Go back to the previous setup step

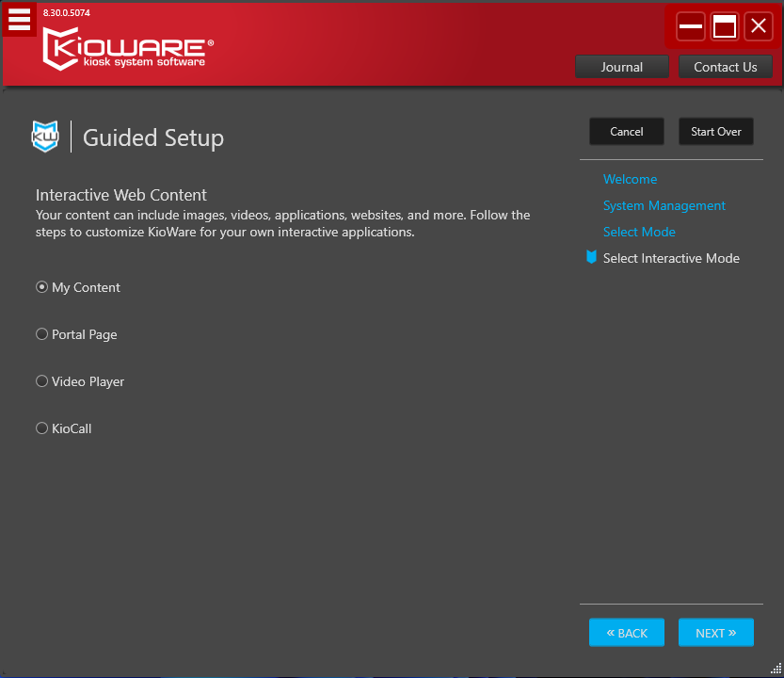pos(626,632)
